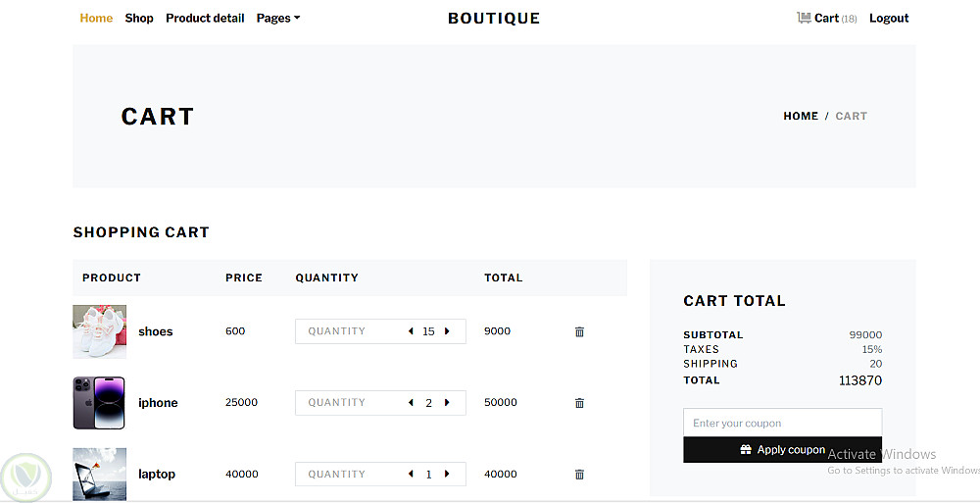
Task: Click the laptop row trash icon
Action: point(579,475)
